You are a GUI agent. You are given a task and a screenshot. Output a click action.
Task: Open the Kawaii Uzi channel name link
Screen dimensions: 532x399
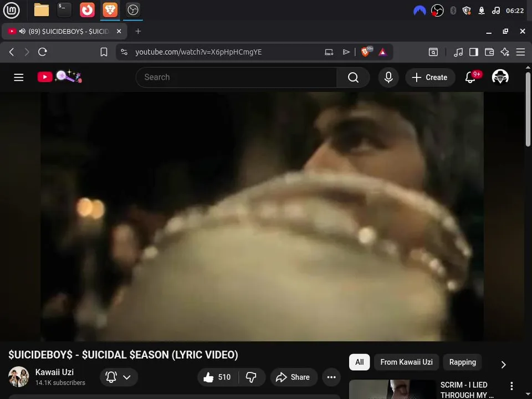(54, 372)
